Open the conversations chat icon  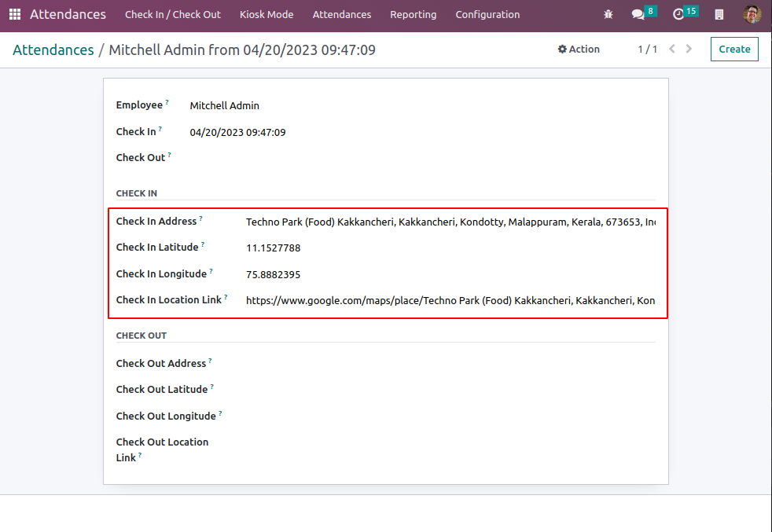point(638,14)
